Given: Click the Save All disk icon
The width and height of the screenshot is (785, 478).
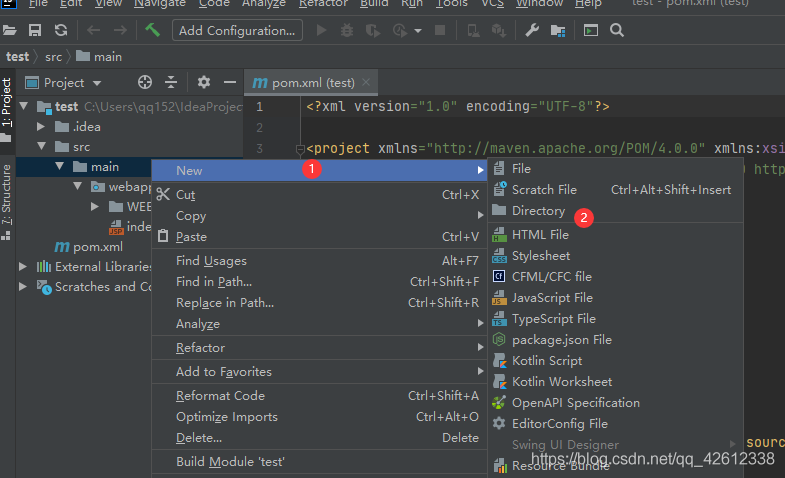Looking at the screenshot, I should click(x=35, y=31).
